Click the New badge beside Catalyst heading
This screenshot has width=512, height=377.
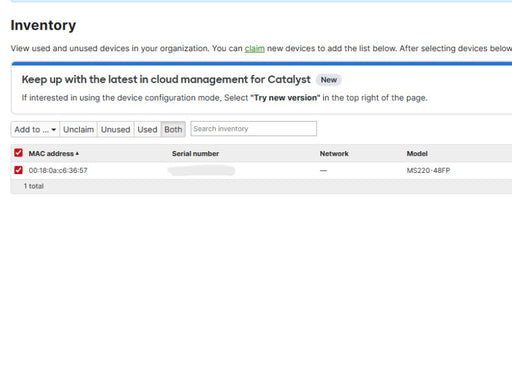[x=329, y=80]
